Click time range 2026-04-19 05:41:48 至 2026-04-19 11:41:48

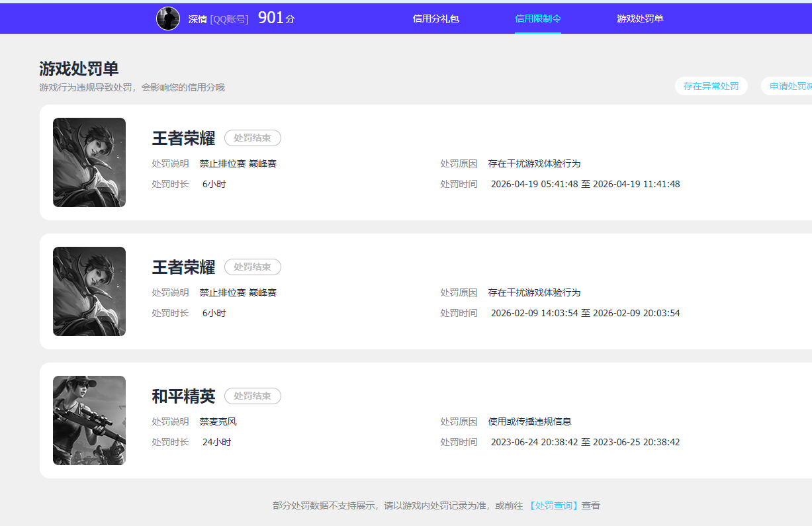585,184
